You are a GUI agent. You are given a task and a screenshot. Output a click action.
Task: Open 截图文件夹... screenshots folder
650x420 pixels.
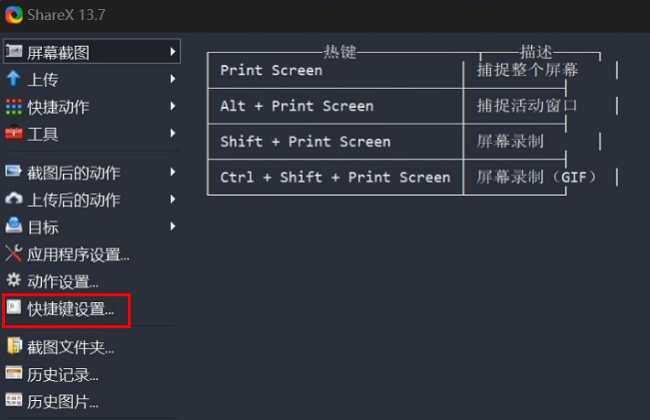point(70,348)
